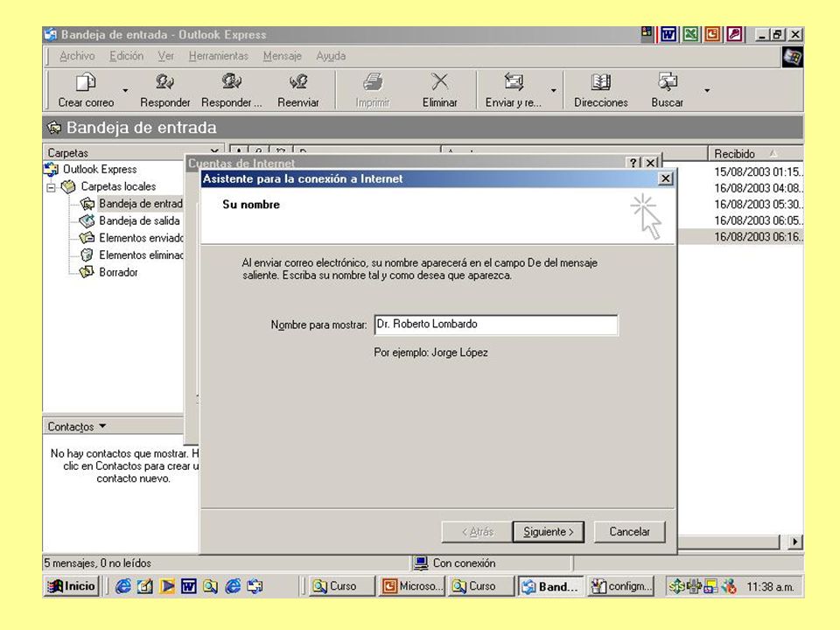This screenshot has height=630, width=840.
Task: Open the Ayuda menu
Action: [x=331, y=56]
